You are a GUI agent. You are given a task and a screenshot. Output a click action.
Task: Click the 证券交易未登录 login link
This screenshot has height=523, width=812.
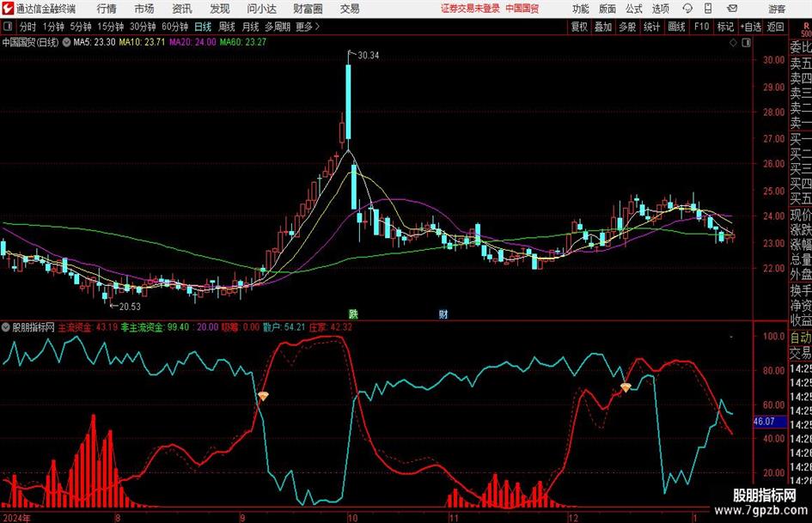pos(470,9)
